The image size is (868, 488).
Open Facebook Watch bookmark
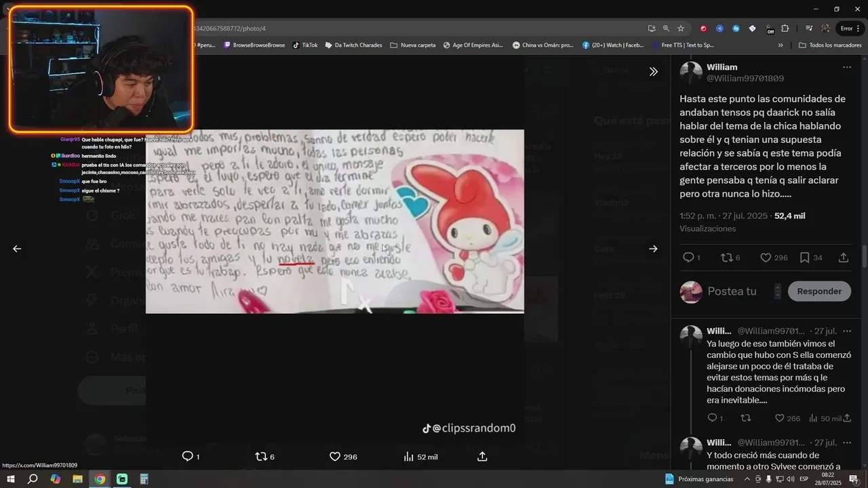[x=613, y=45]
